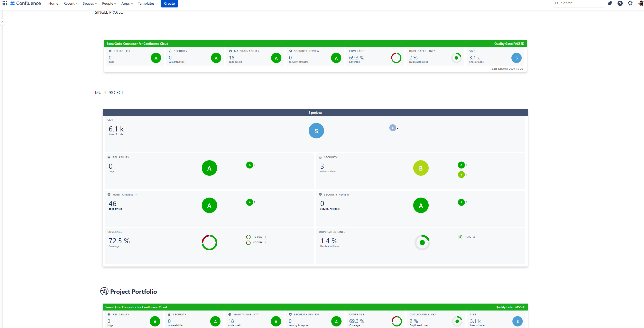Click the < 3% duplicated legend icon
The image size is (644, 328).
[x=460, y=237]
